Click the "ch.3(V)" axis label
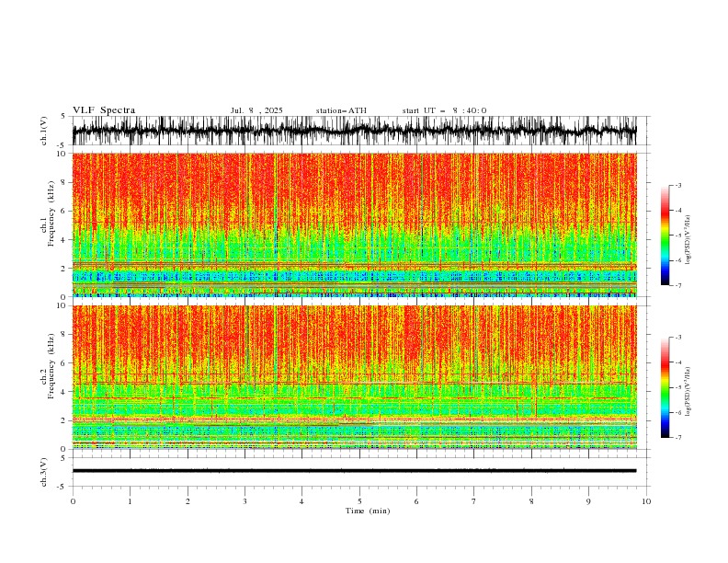Image resolution: width=728 pixels, height=563 pixels. click(44, 472)
